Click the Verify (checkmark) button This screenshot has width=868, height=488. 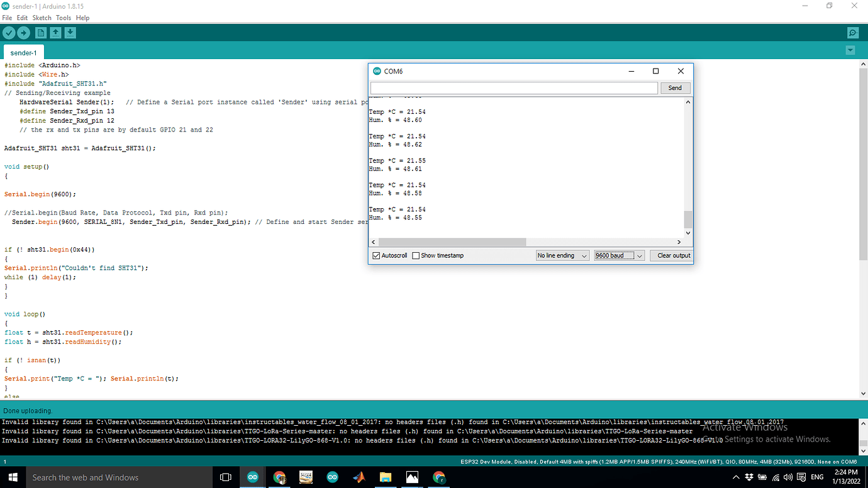point(9,32)
